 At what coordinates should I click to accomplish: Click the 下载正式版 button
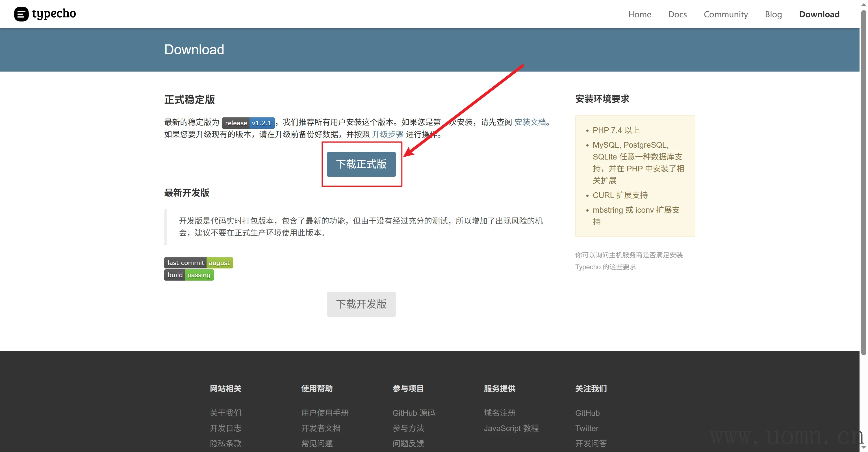pos(361,164)
